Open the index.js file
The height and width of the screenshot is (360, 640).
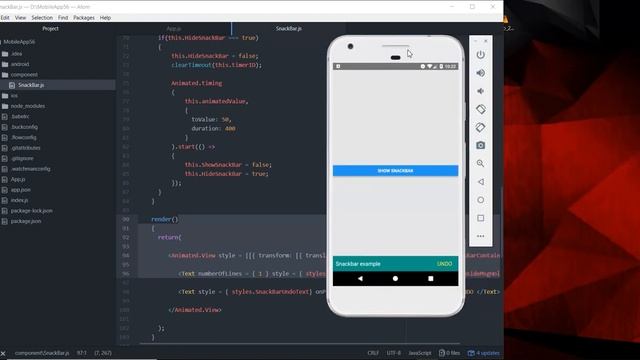point(20,200)
